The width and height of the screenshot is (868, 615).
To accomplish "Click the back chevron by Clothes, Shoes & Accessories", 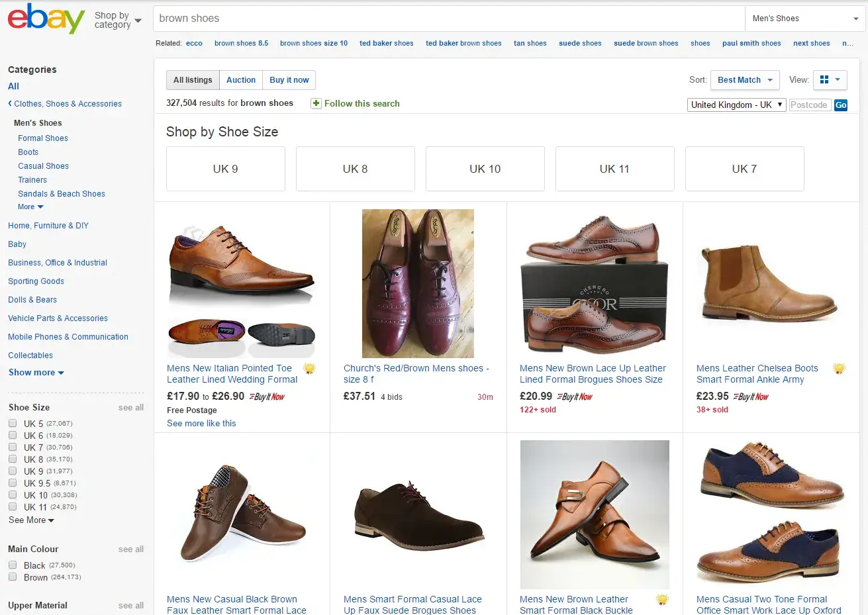I will pos(10,104).
